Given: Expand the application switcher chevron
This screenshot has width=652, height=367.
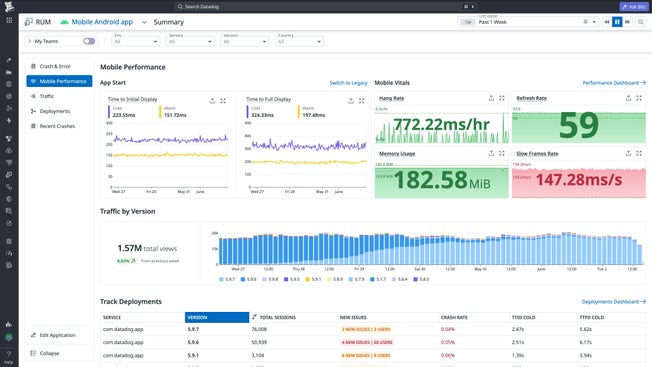Looking at the screenshot, I should pos(144,22).
